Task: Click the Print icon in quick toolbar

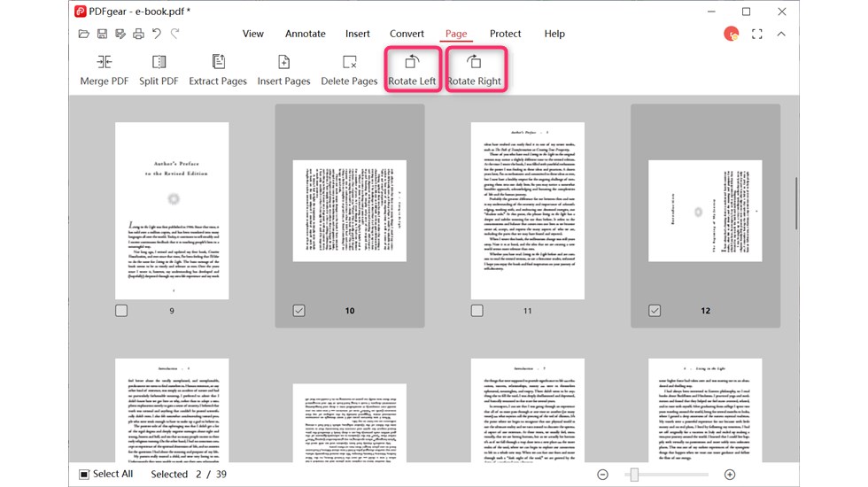Action: (138, 35)
